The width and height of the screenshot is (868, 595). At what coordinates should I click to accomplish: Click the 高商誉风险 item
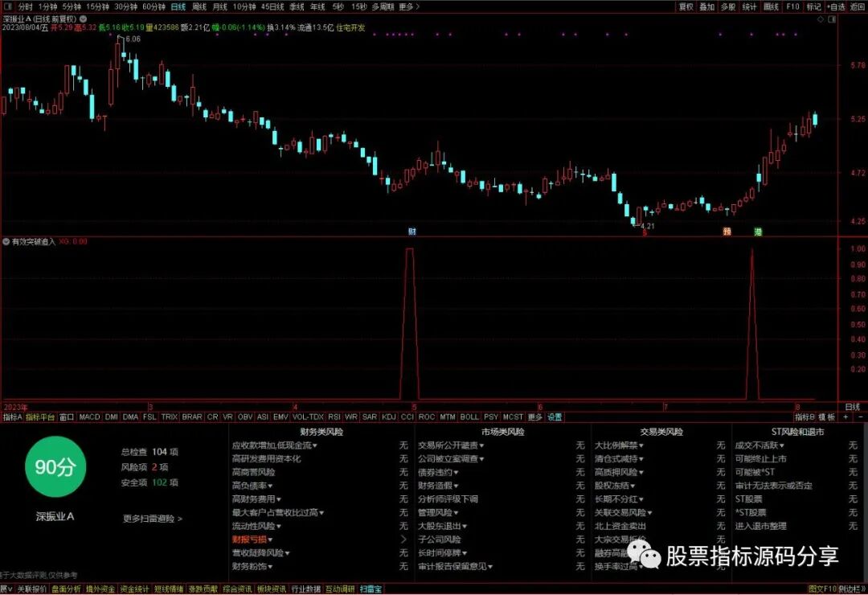(253, 473)
